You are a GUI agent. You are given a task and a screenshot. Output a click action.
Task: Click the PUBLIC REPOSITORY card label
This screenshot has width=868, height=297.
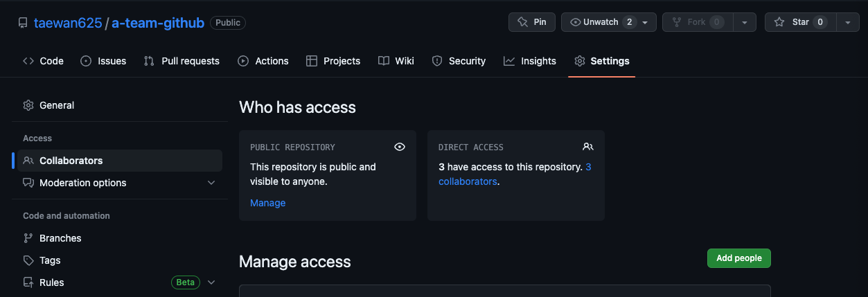292,147
